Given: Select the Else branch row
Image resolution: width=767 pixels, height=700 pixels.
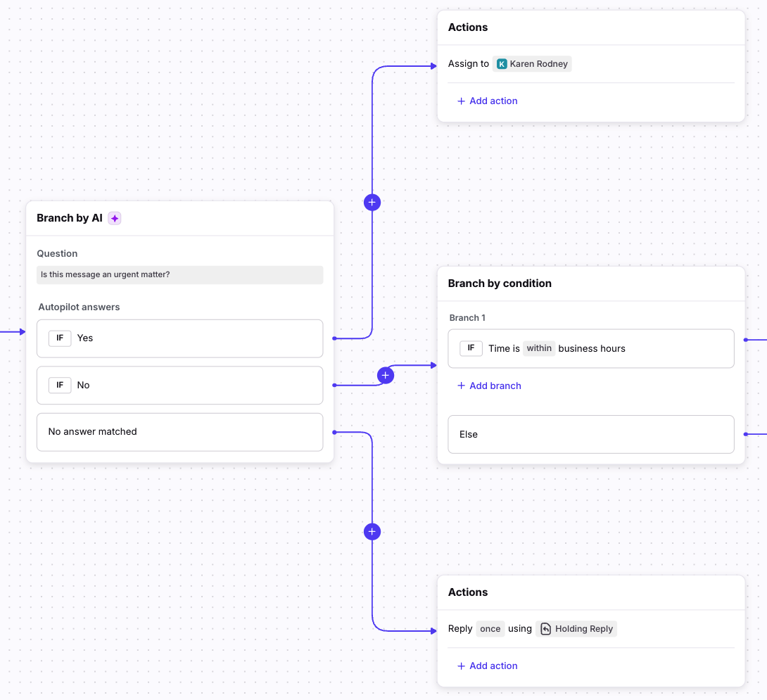Looking at the screenshot, I should [x=590, y=435].
